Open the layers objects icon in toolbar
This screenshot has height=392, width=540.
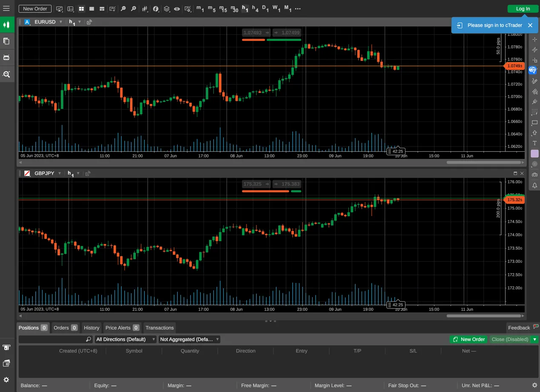[x=167, y=9]
